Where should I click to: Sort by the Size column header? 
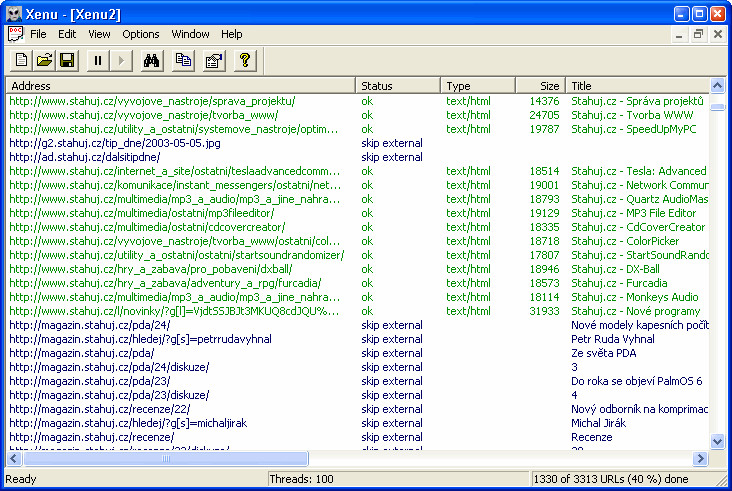coord(541,86)
